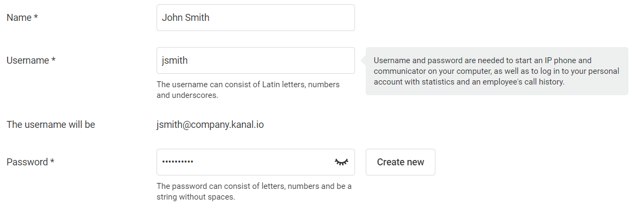Click the pointer arrow of the gray tooltip
Screen dimensions: 644x206
363,60
